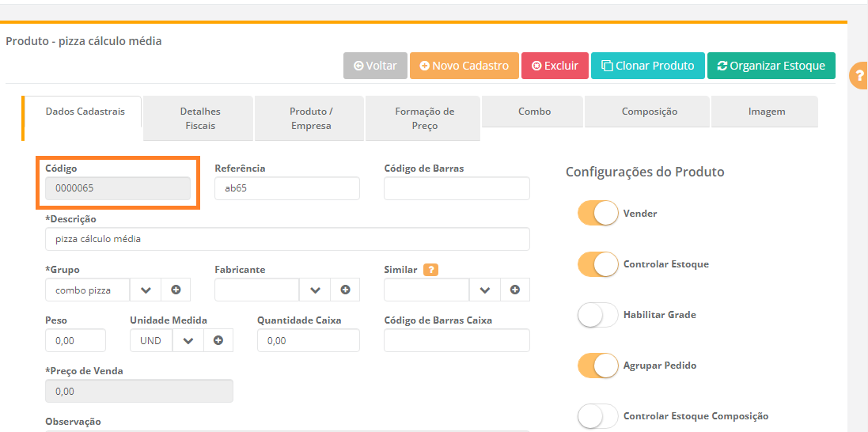Viewport: 868px width, 432px height.
Task: Click the Similar help question mark badge
Action: point(430,270)
